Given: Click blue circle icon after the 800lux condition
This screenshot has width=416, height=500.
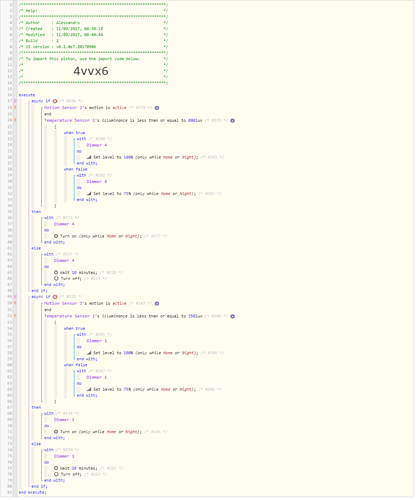Looking at the screenshot, I should coord(233,121).
